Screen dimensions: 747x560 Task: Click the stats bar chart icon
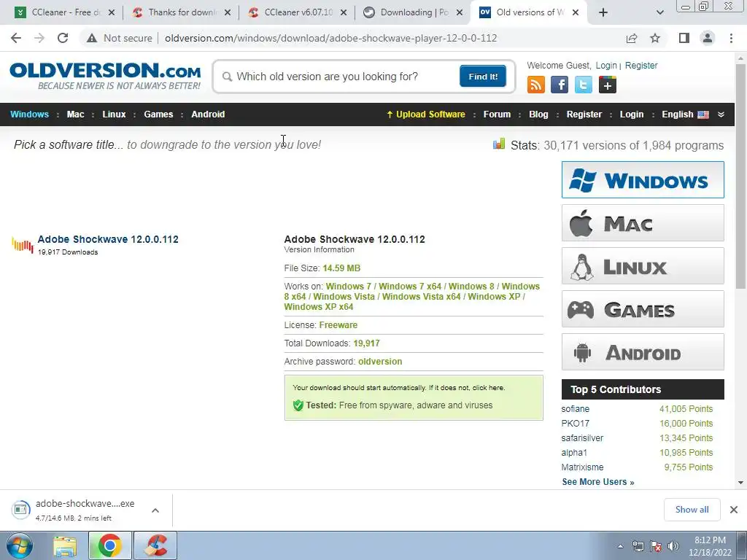pyautogui.click(x=499, y=144)
